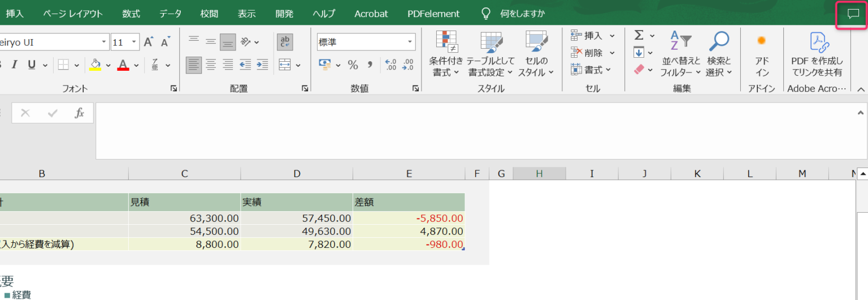This screenshot has height=300, width=868.
Task: Click the fx insert function icon
Action: click(80, 113)
